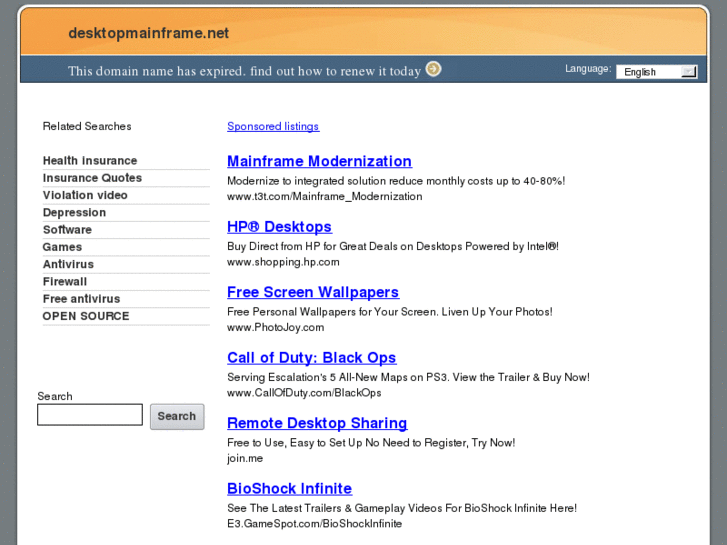Select Insurance Quotes related search
727x545 pixels.
tap(92, 178)
